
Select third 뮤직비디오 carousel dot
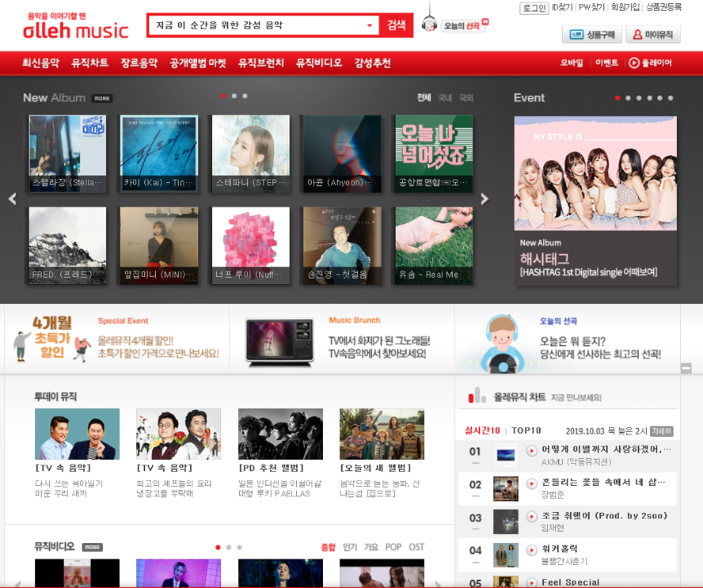pyautogui.click(x=239, y=547)
